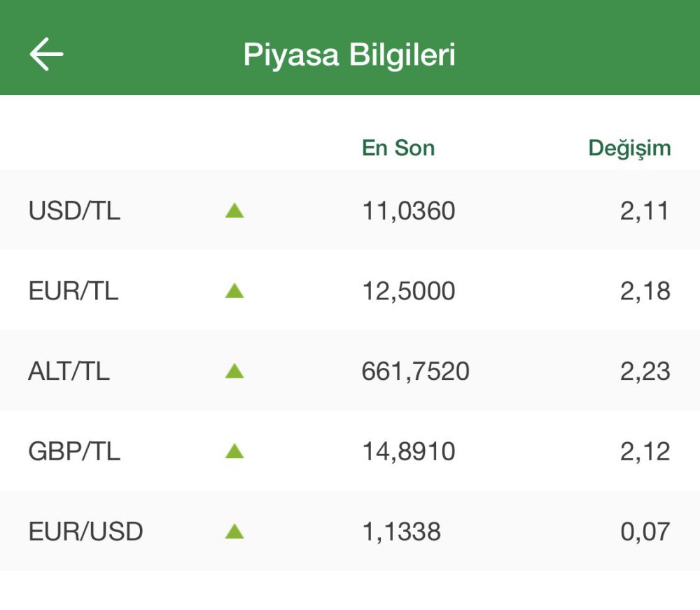This screenshot has width=700, height=610.
Task: Click the USD/TL price 11,0360
Action: 409,211
